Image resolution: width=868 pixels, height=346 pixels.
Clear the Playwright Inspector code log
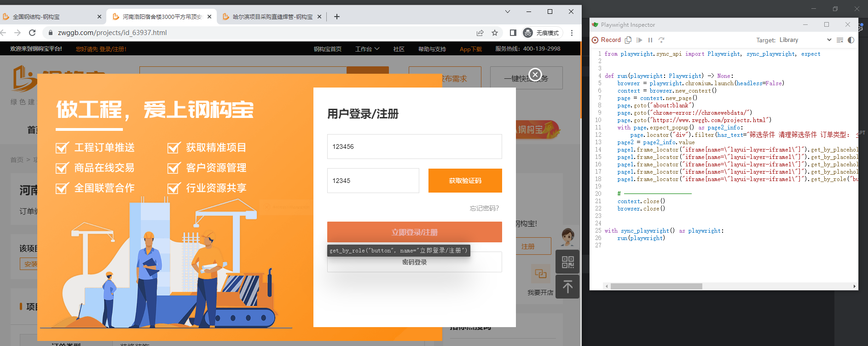point(840,40)
